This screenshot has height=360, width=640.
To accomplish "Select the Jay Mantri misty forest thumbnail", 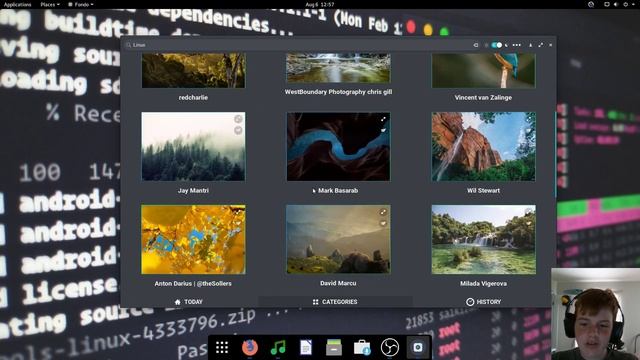I will (x=193, y=147).
